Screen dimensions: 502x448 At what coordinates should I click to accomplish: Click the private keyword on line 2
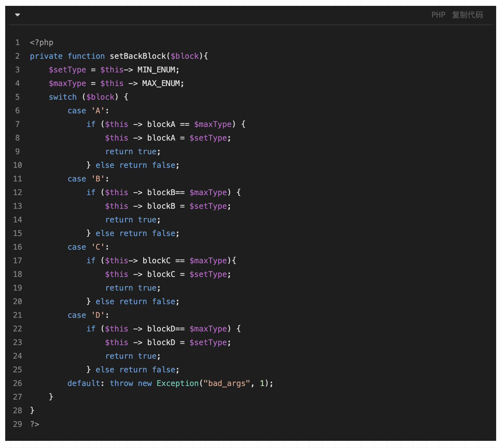pyautogui.click(x=46, y=56)
